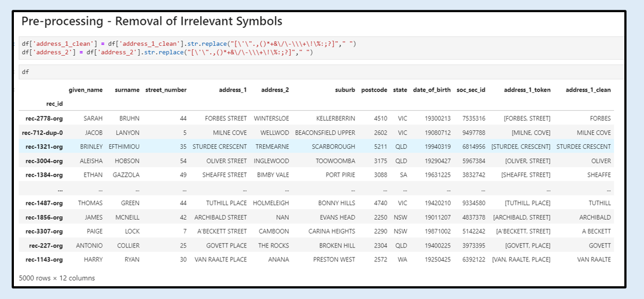Select row index rec-3004-org
The width and height of the screenshot is (644, 299).
pos(44,161)
